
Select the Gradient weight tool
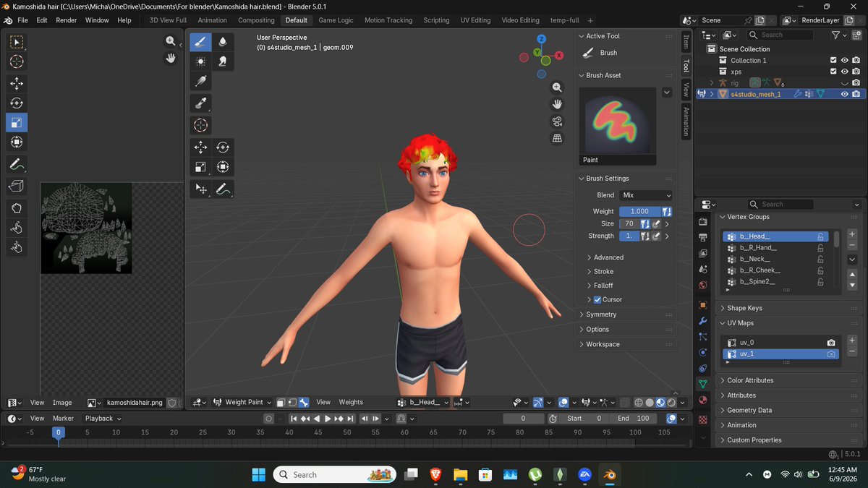tap(200, 82)
